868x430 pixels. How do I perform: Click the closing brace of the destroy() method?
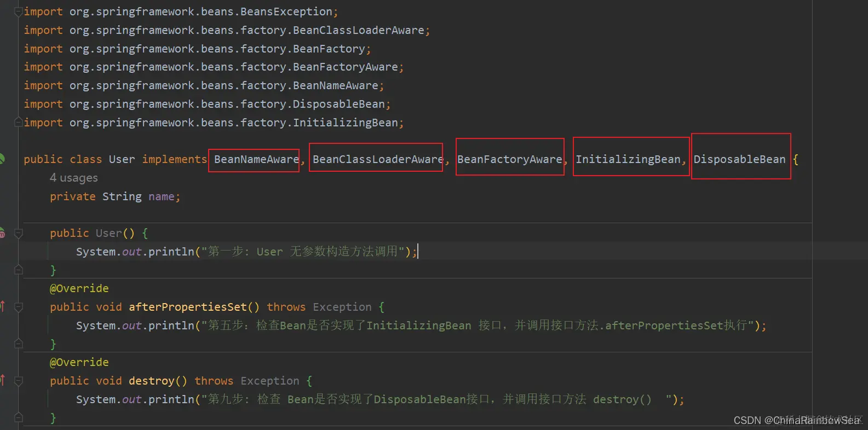click(53, 418)
